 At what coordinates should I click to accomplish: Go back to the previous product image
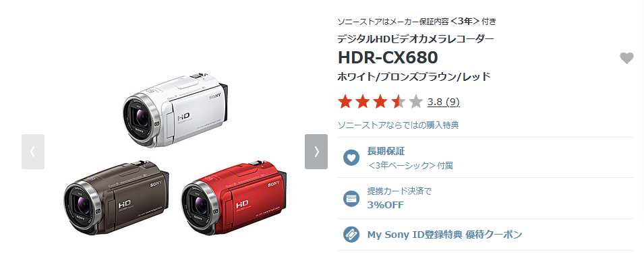click(x=33, y=152)
